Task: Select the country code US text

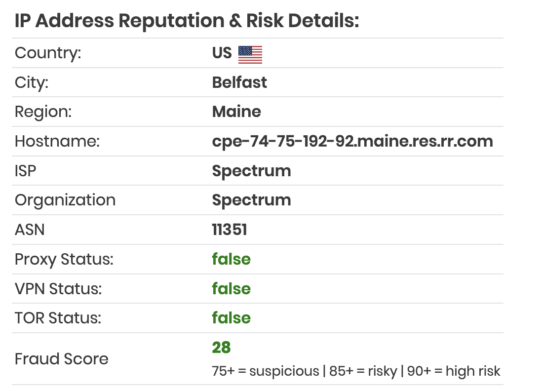Action: 222,53
